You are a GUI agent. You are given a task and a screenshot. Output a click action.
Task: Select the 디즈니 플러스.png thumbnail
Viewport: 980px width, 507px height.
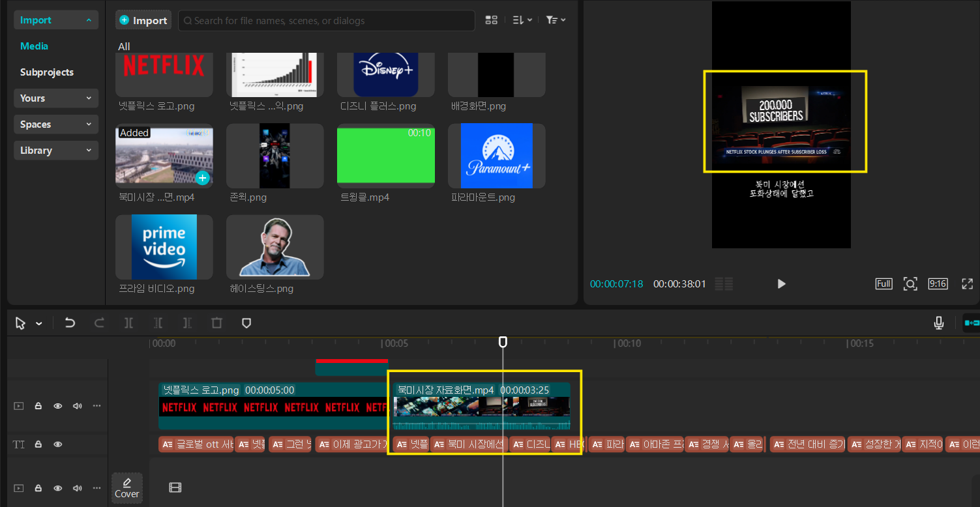coord(385,74)
